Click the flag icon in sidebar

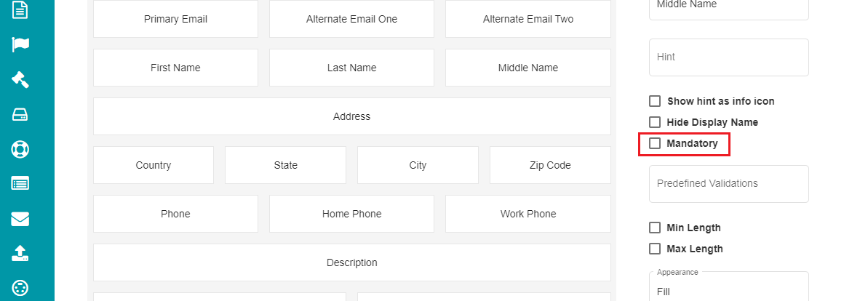[x=20, y=45]
